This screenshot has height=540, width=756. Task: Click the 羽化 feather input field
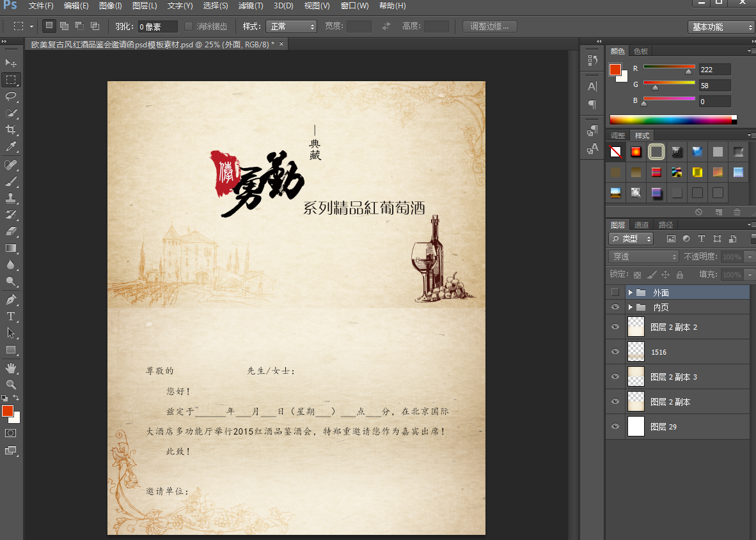coord(158,26)
